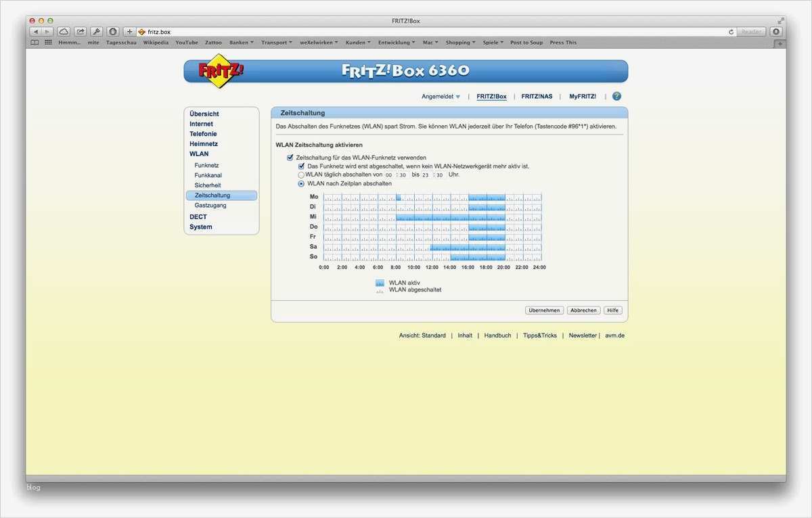
Task: Click the start hour field showing 00
Action: pos(389,174)
